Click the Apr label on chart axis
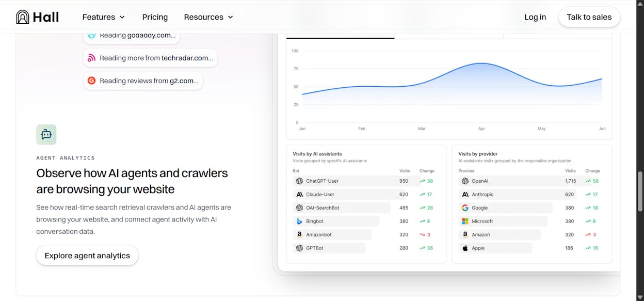The width and height of the screenshot is (644, 301). coord(481,129)
